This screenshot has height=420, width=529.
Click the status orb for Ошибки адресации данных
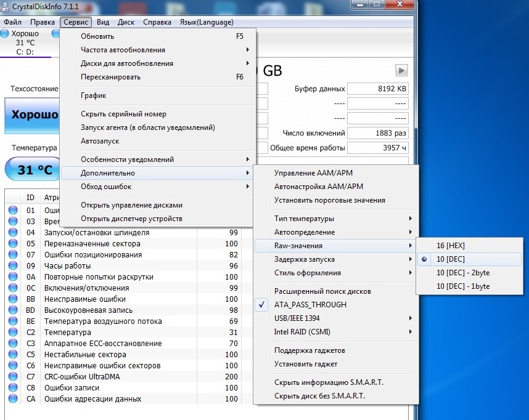(12, 399)
